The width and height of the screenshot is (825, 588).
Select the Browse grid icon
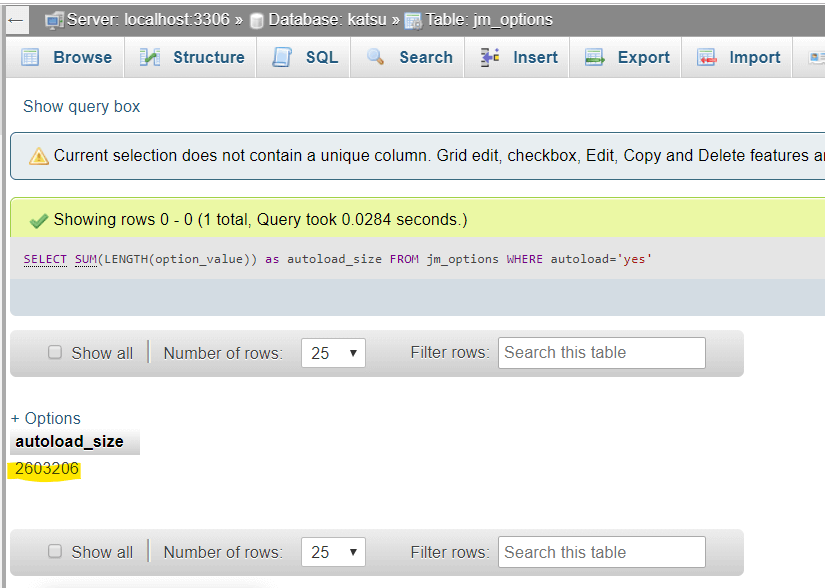(31, 57)
